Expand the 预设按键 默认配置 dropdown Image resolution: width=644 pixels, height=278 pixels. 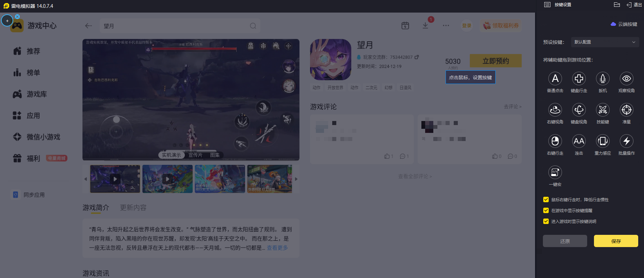click(x=605, y=42)
